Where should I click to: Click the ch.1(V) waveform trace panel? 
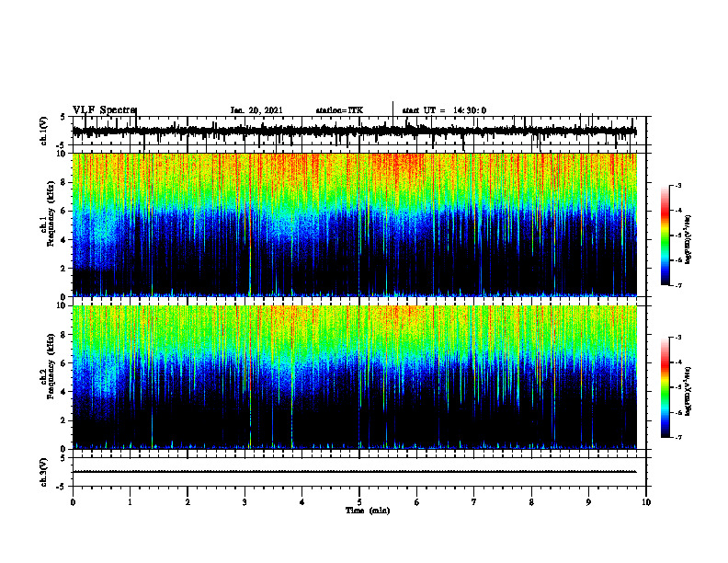point(359,131)
